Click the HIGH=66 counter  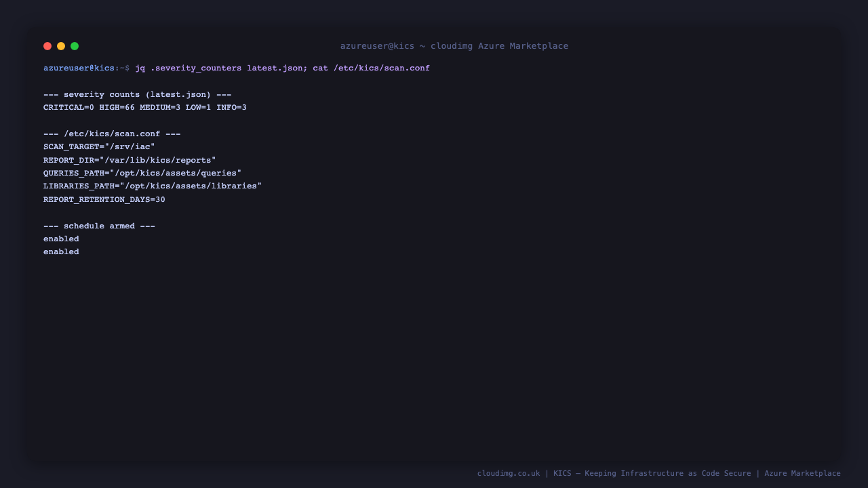tap(117, 108)
